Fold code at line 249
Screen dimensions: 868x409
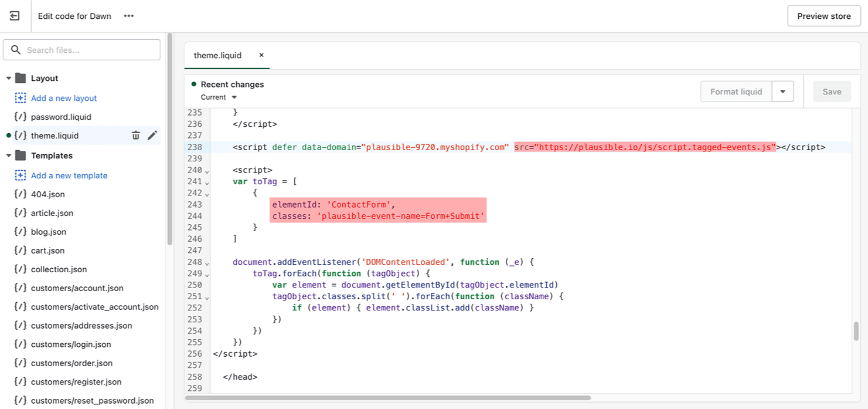coord(207,274)
